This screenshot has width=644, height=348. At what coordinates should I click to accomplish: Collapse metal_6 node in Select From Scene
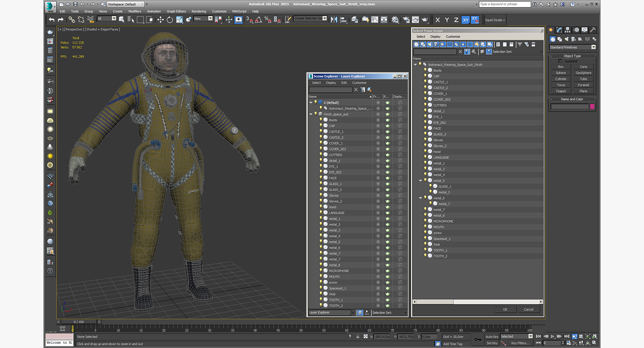[x=420, y=198]
